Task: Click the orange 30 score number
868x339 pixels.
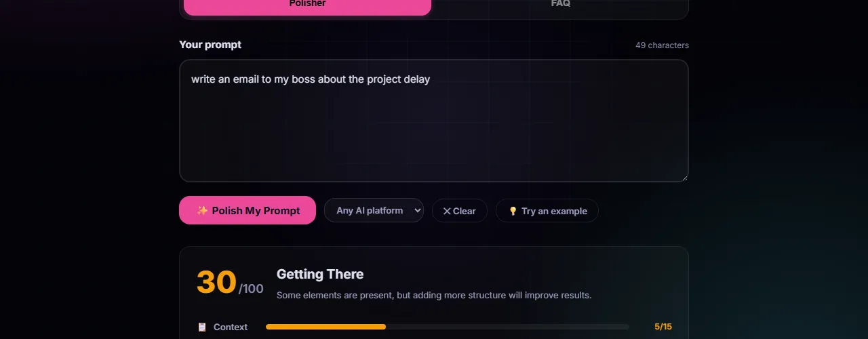Action: coord(216,283)
